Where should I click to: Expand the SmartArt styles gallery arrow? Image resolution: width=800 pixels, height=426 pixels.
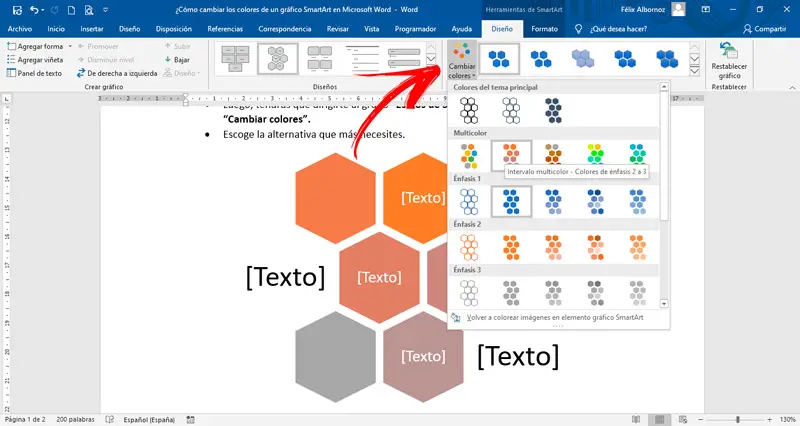(694, 71)
